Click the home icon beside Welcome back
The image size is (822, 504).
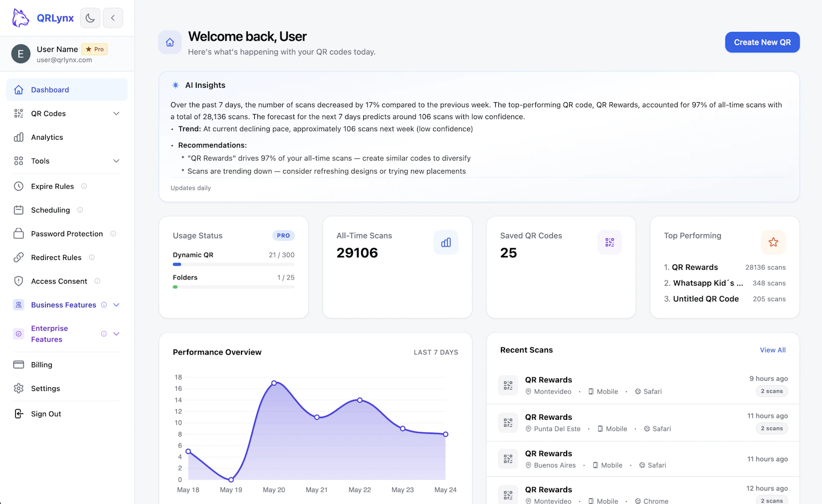coord(170,42)
